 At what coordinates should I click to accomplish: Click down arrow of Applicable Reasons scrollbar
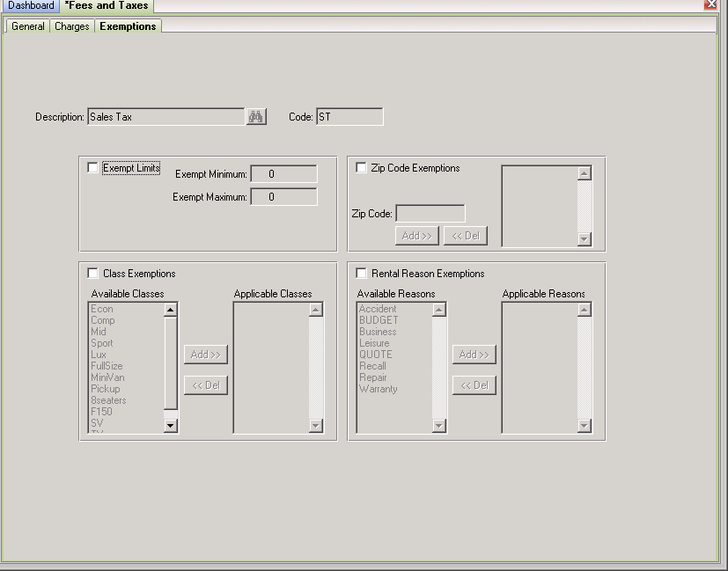(x=584, y=425)
